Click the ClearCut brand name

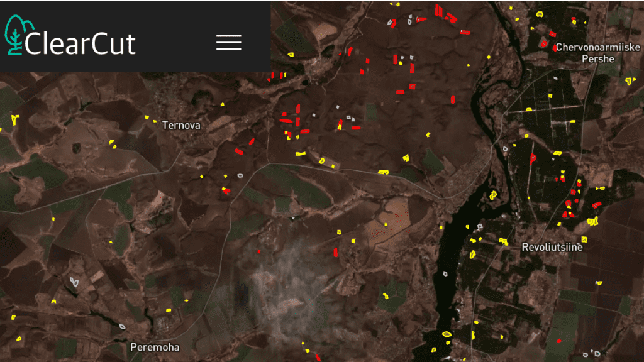80,43
